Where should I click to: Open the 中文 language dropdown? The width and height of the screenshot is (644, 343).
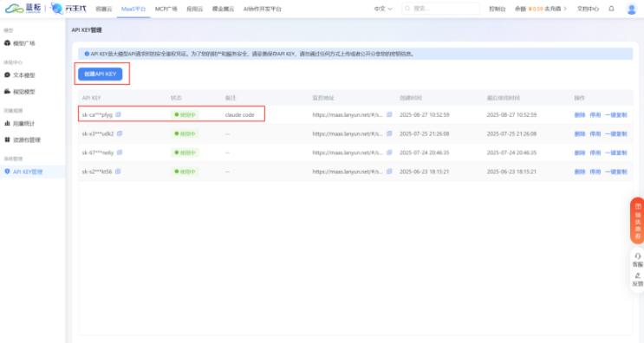(383, 9)
